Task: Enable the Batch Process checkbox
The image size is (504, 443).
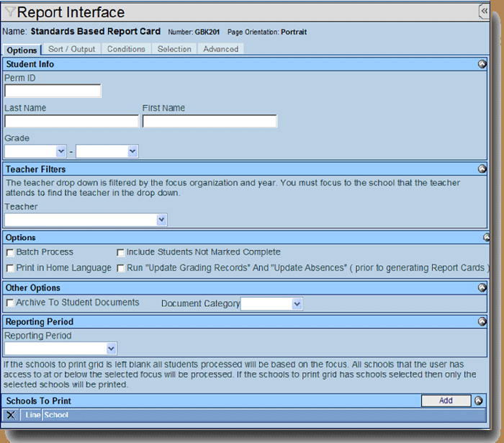Action: click(10, 253)
